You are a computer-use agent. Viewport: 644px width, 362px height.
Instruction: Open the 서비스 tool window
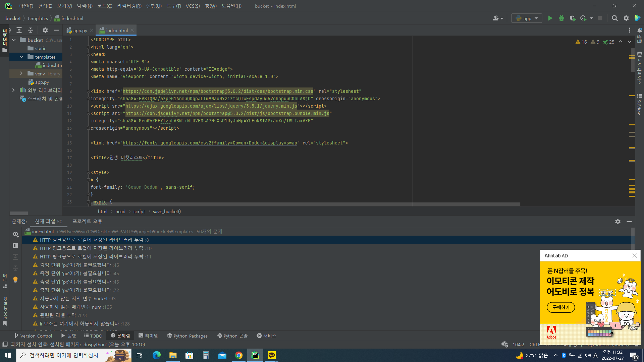[x=266, y=336]
